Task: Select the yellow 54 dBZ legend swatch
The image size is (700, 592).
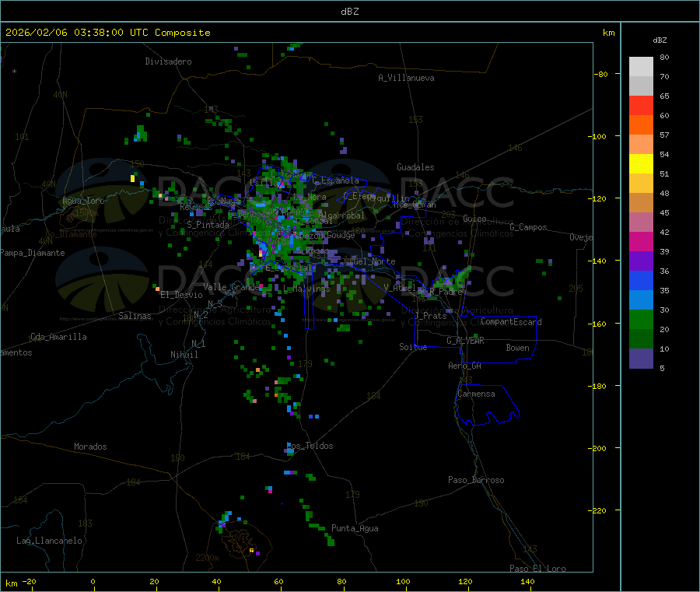Action: (641, 164)
